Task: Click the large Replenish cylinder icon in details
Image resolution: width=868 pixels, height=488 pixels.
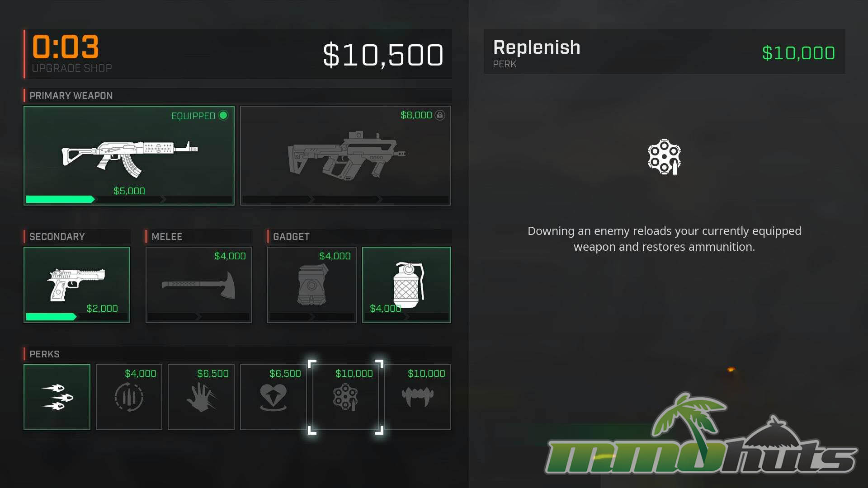Action: [x=664, y=157]
